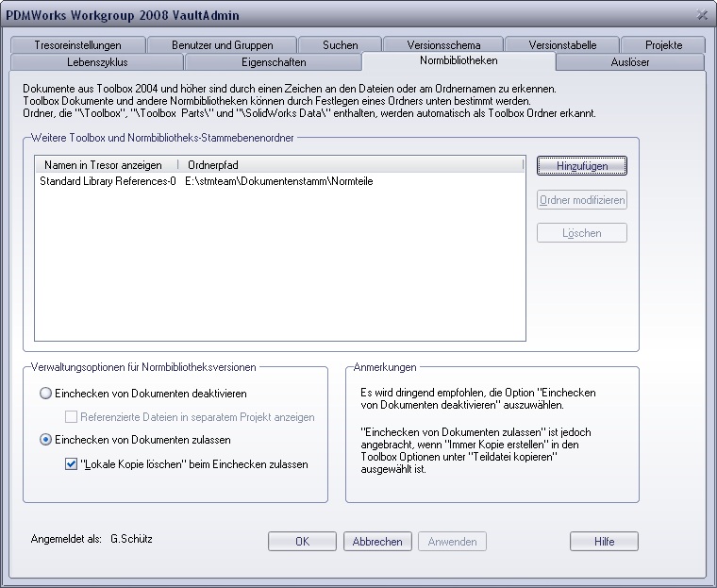The height and width of the screenshot is (588, 717).
Task: Close the VaultAdmin window
Action: click(702, 15)
